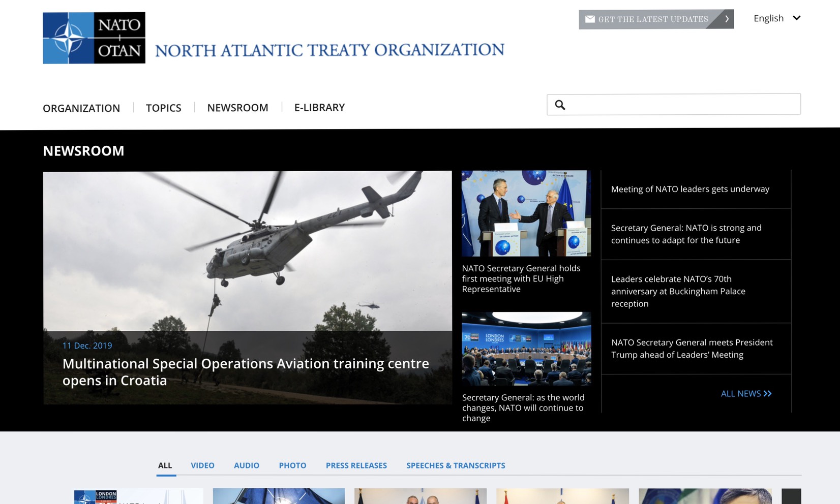Open the London Londres thumbnail at bottom
Image resolution: width=840 pixels, height=504 pixels.
(x=138, y=496)
